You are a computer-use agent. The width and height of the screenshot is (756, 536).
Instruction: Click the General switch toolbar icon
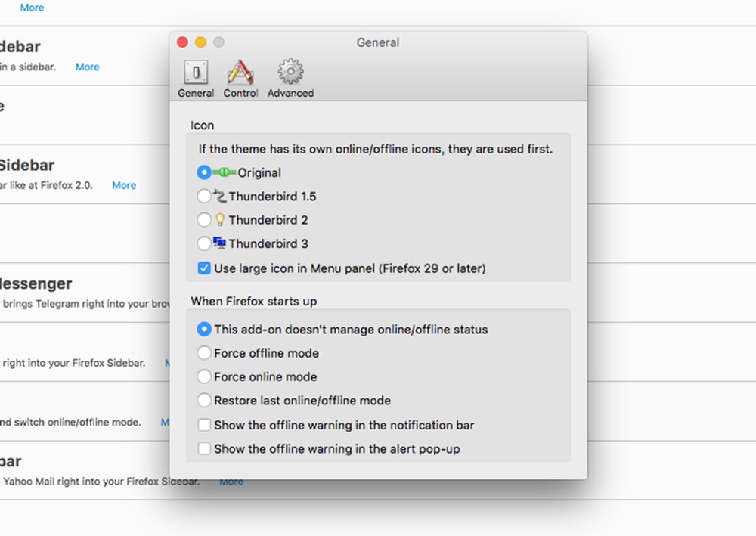click(x=195, y=72)
